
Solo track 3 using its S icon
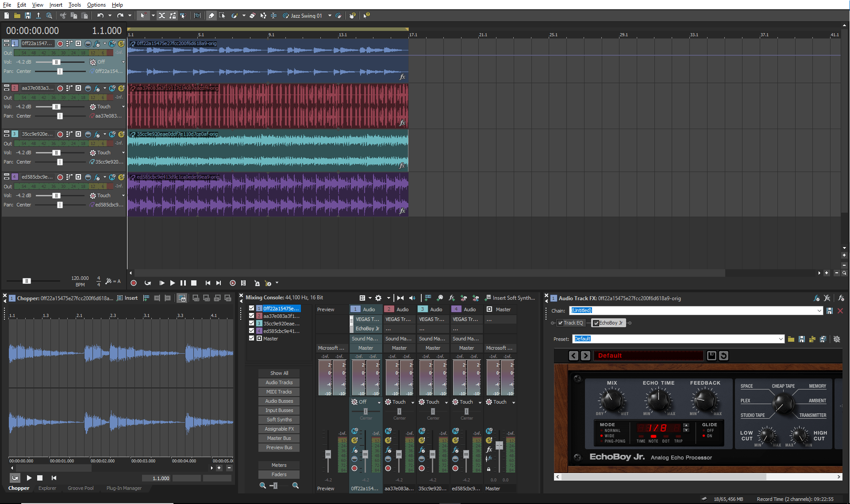pyautogui.click(x=121, y=134)
